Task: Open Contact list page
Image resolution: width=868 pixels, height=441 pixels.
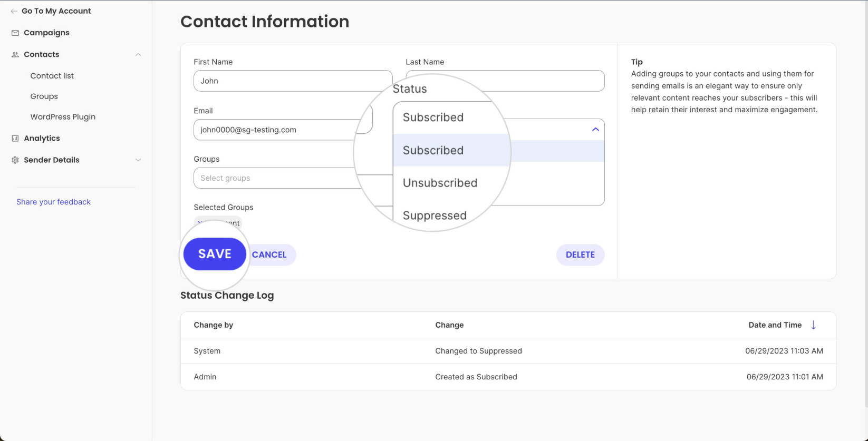Action: pyautogui.click(x=52, y=76)
